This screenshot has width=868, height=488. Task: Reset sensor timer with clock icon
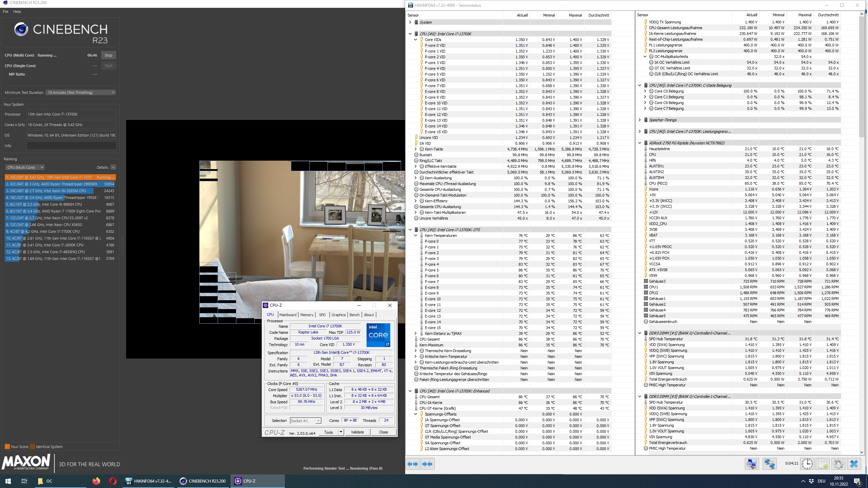(x=807, y=464)
